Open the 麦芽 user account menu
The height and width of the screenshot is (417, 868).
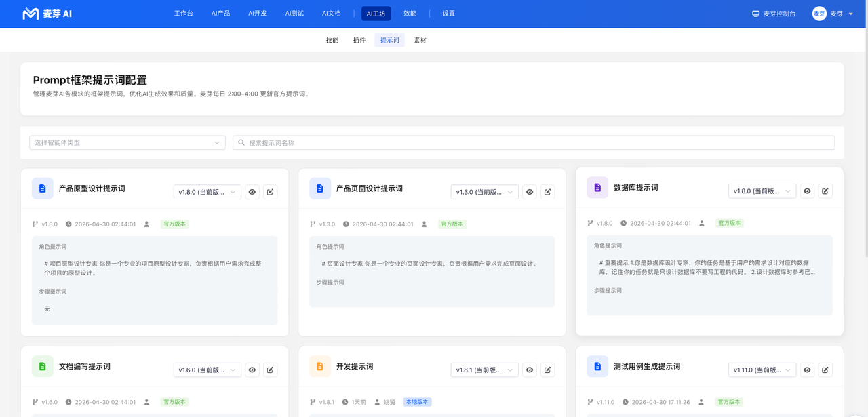tap(833, 14)
